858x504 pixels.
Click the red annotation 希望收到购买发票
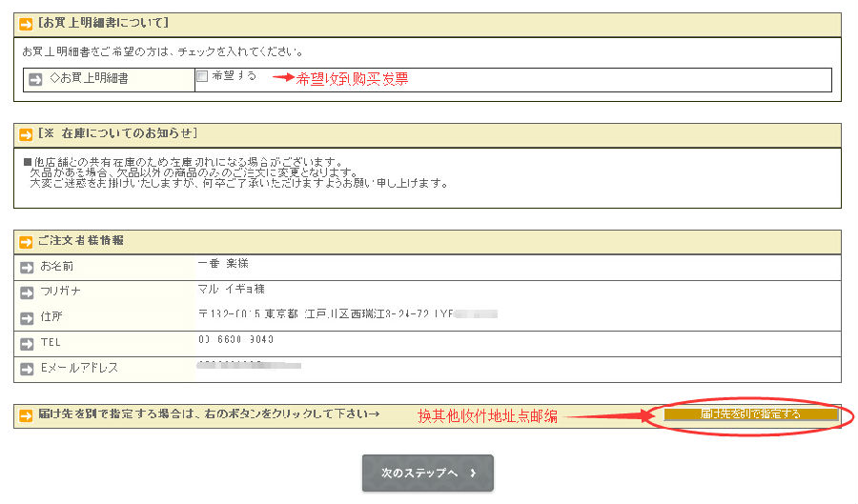point(353,79)
